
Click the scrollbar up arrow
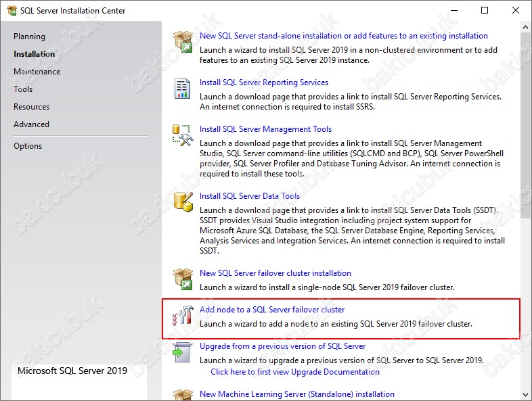(x=526, y=27)
